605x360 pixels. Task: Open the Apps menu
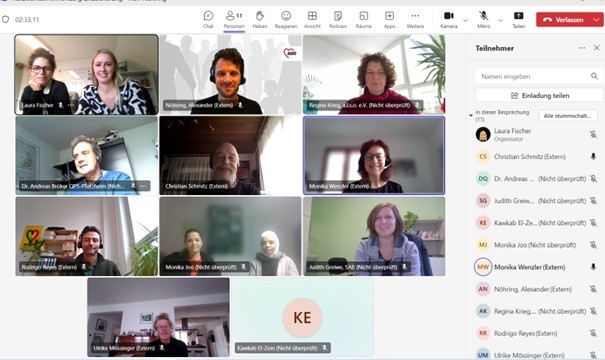pyautogui.click(x=389, y=19)
